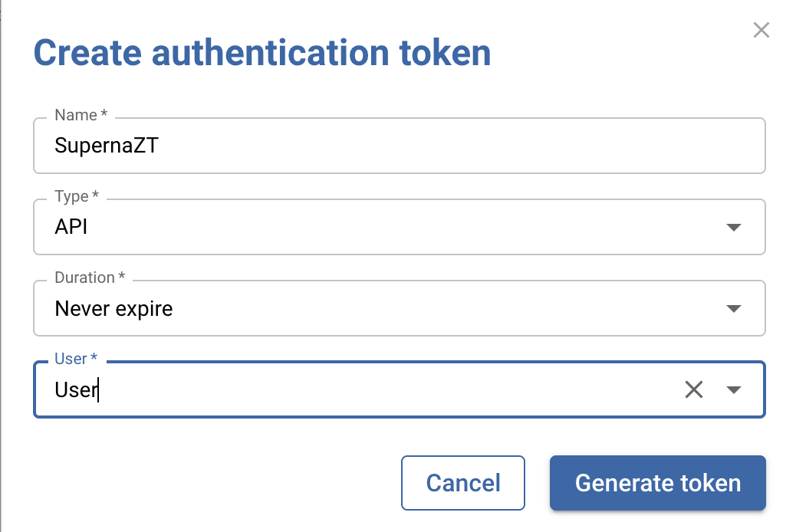Expand the User dropdown arrow

[x=733, y=389]
